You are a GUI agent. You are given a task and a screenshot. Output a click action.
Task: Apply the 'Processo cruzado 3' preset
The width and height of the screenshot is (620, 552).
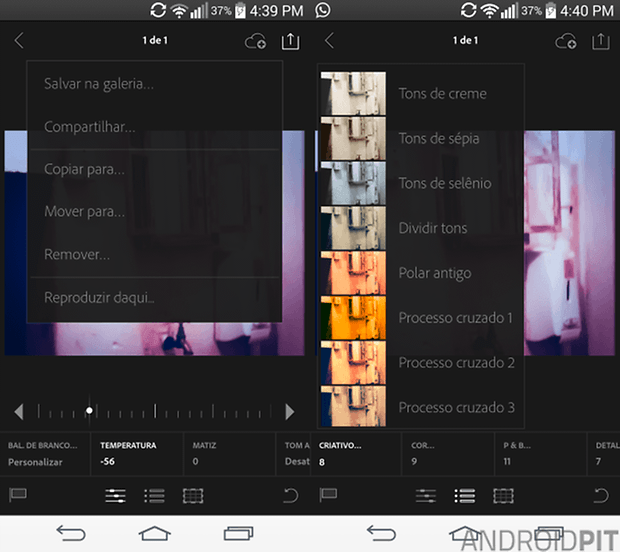click(x=422, y=407)
